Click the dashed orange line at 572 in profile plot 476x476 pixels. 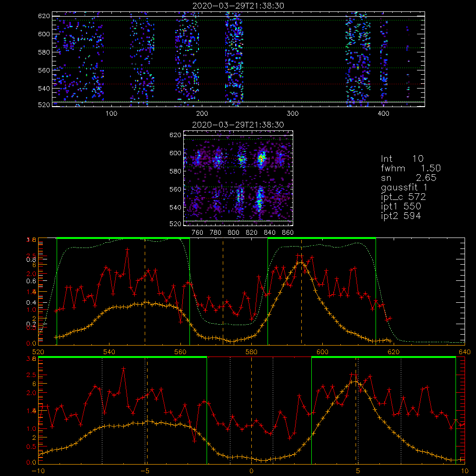click(223, 291)
